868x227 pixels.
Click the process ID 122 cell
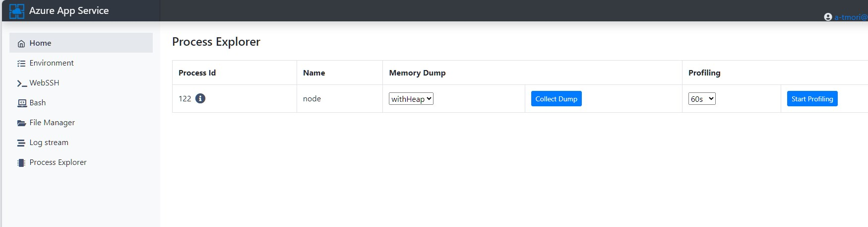point(185,99)
